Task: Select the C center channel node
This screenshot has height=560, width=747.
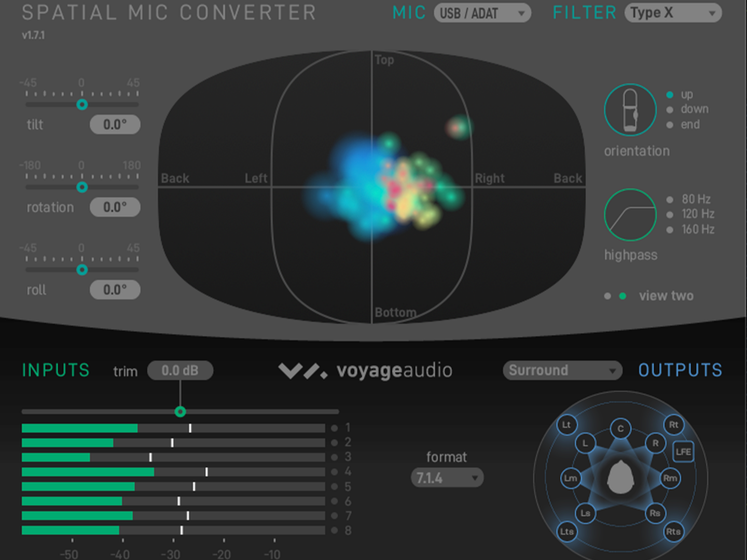Action: tap(620, 429)
